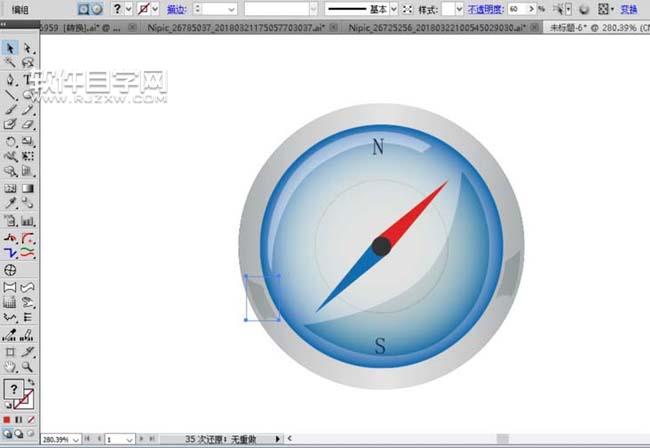Select the Selection (black arrow) tool
Screen dimensions: 650x448
(10, 48)
